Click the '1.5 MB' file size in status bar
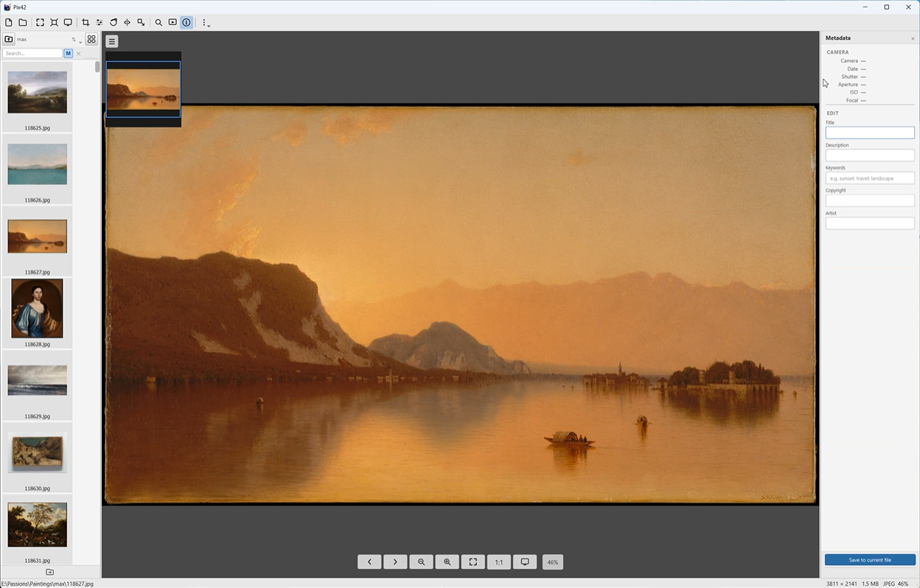The width and height of the screenshot is (920, 588). point(869,584)
